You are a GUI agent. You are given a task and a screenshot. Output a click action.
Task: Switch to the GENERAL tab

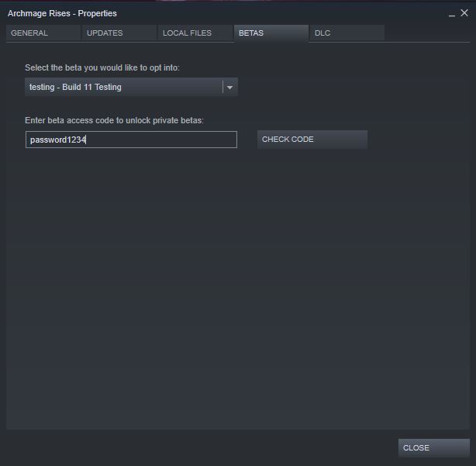(x=43, y=33)
